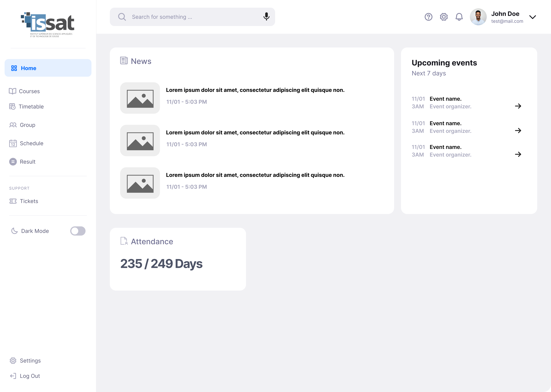
Task: Open the first news item thumbnail
Action: tap(140, 98)
